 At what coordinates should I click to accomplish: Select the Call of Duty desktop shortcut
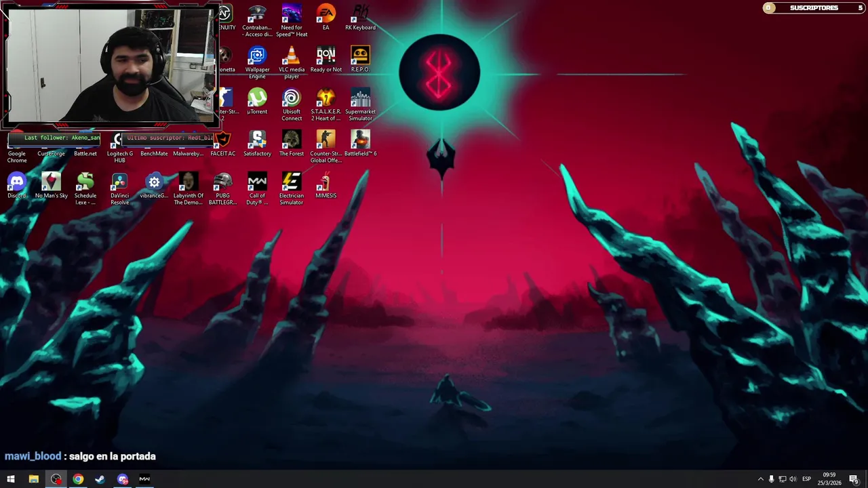(257, 188)
